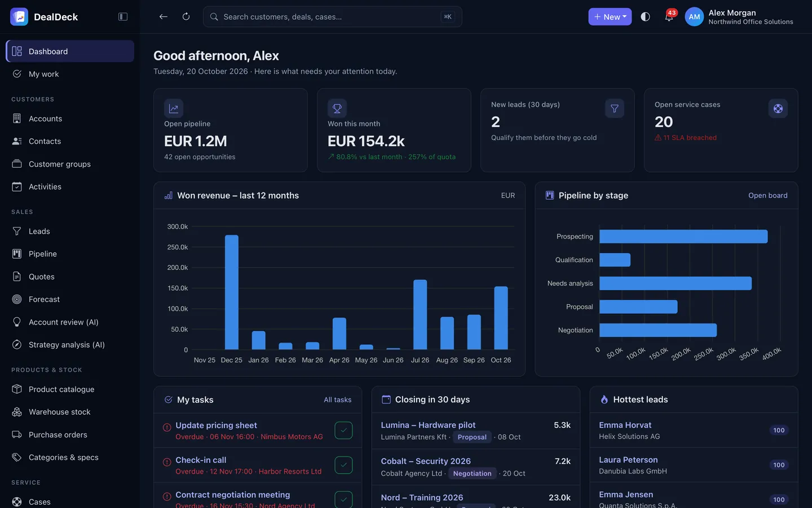Complete the Contract negotiation meeting task
Image resolution: width=812 pixels, height=508 pixels.
(x=343, y=500)
